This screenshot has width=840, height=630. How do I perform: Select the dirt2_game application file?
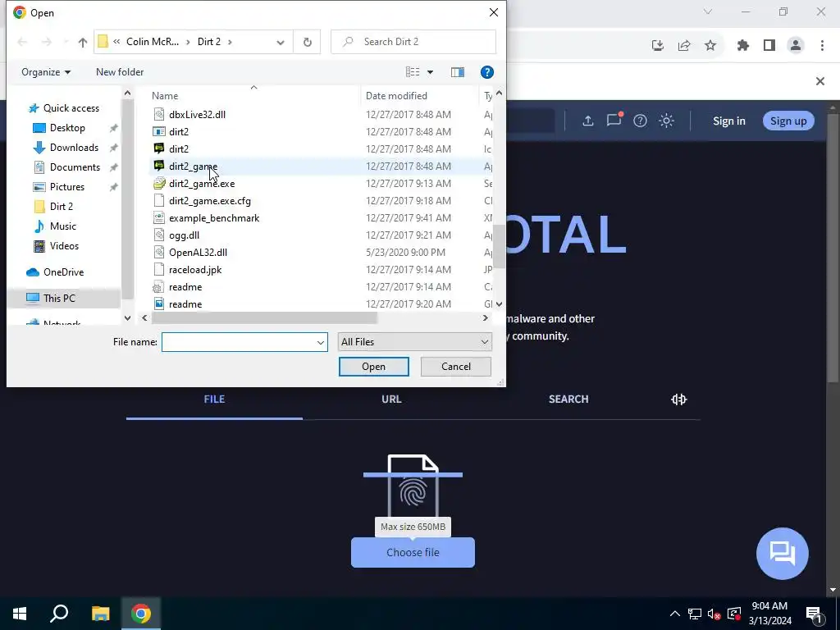pyautogui.click(x=193, y=166)
